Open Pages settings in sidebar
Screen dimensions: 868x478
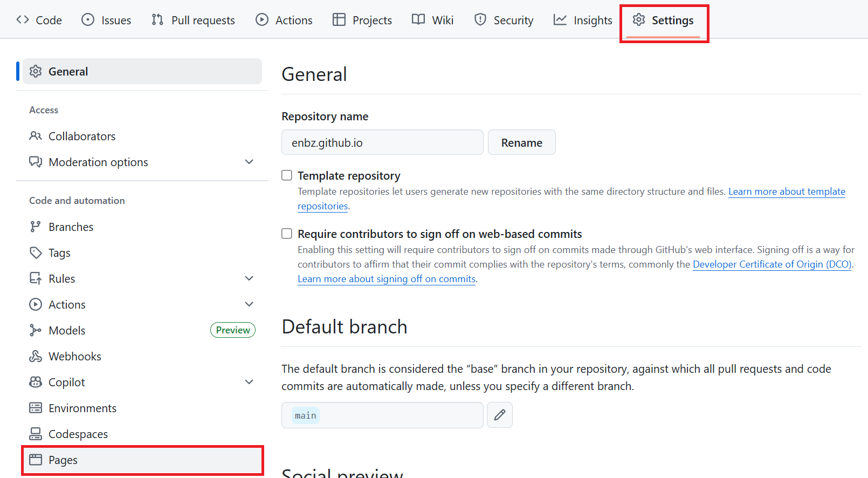[142, 460]
